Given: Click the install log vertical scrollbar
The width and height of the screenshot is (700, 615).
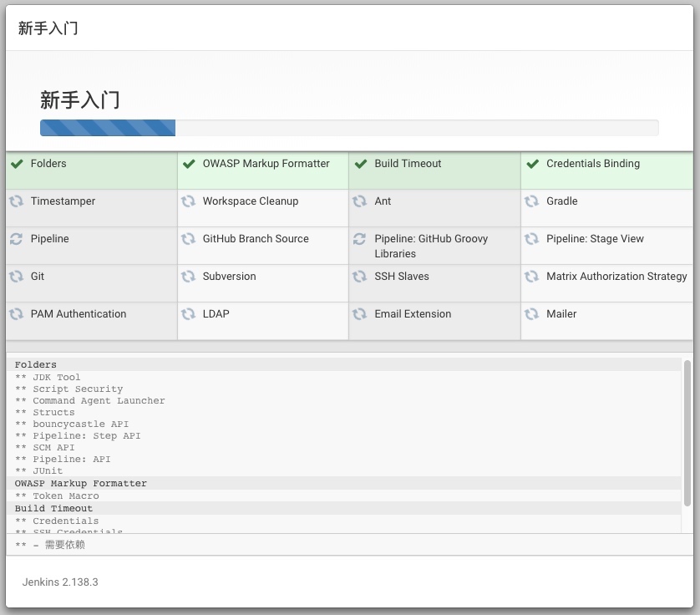Looking at the screenshot, I should 687,433.
